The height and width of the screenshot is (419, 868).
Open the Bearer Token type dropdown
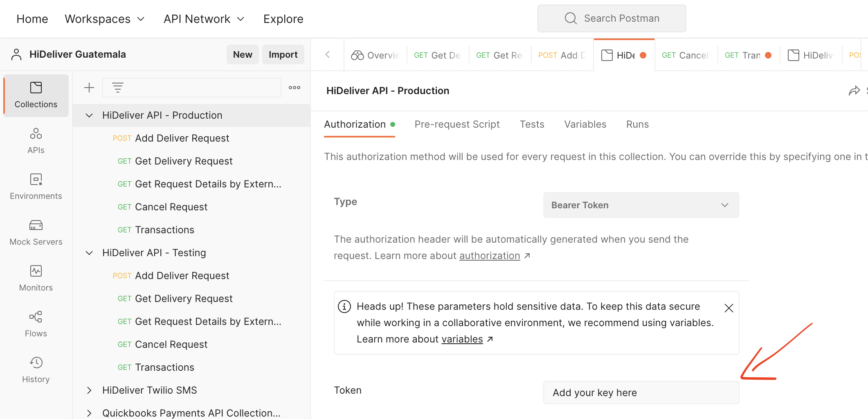641,205
